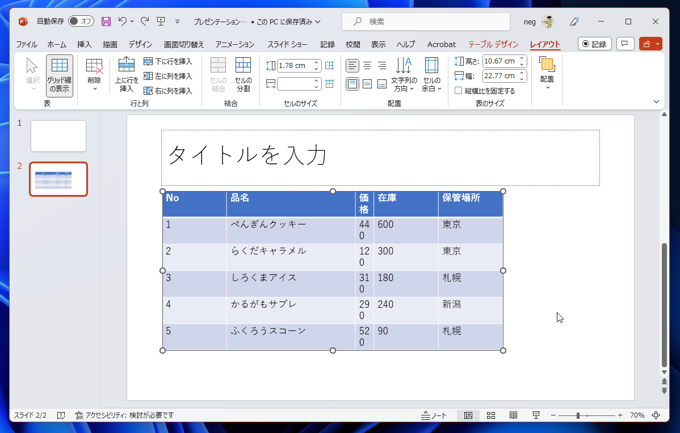Collapse the ribbon with chevron
The width and height of the screenshot is (680, 433).
click(656, 102)
